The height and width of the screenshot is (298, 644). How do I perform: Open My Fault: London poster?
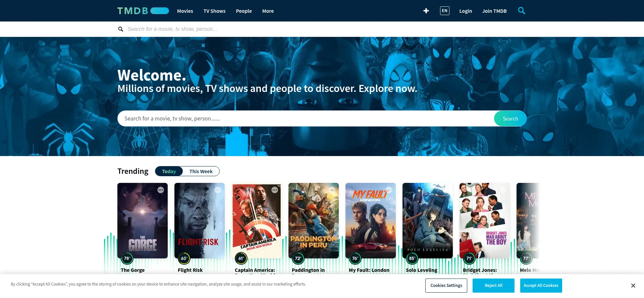point(371,220)
